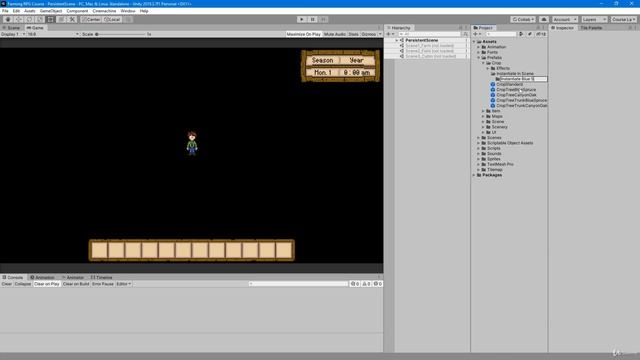
Task: Click the Packages folder icon
Action: coord(479,175)
